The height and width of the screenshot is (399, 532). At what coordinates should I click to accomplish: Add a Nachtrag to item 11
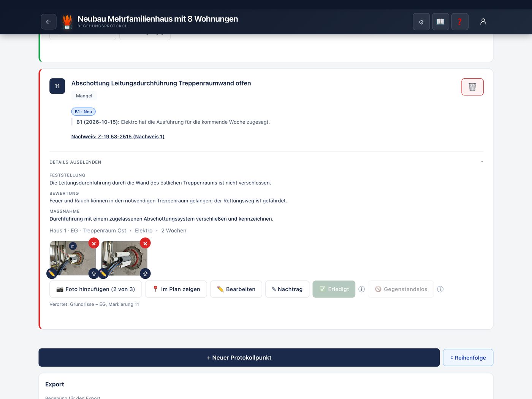287,289
